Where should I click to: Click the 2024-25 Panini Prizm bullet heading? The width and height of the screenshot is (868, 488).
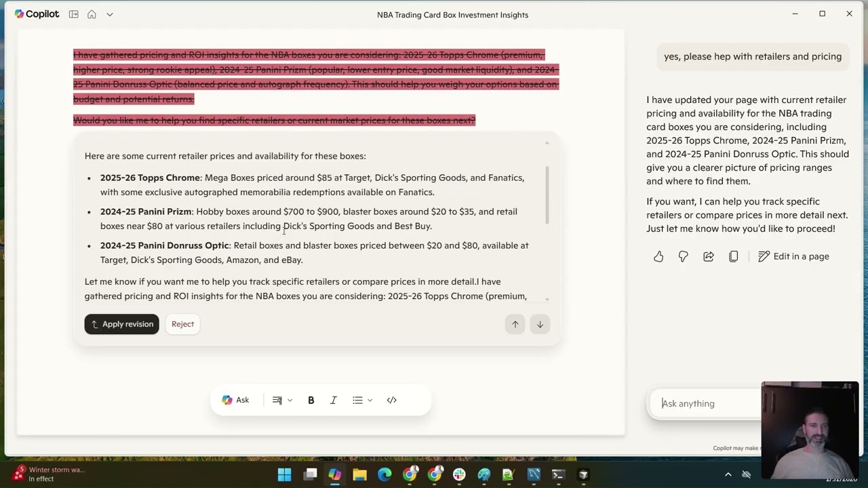coord(146,211)
